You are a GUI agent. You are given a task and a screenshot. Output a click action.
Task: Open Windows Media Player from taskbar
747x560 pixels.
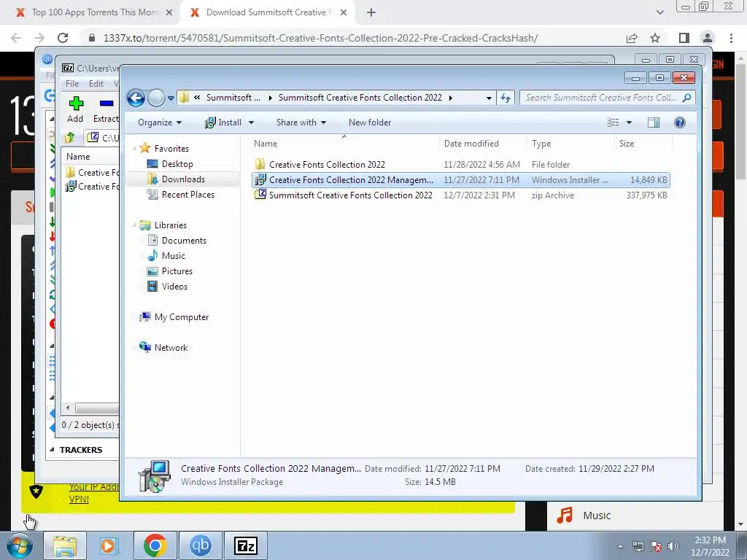(109, 545)
